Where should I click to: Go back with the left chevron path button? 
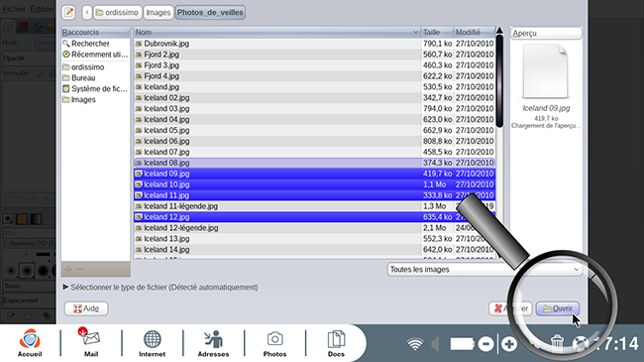86,12
